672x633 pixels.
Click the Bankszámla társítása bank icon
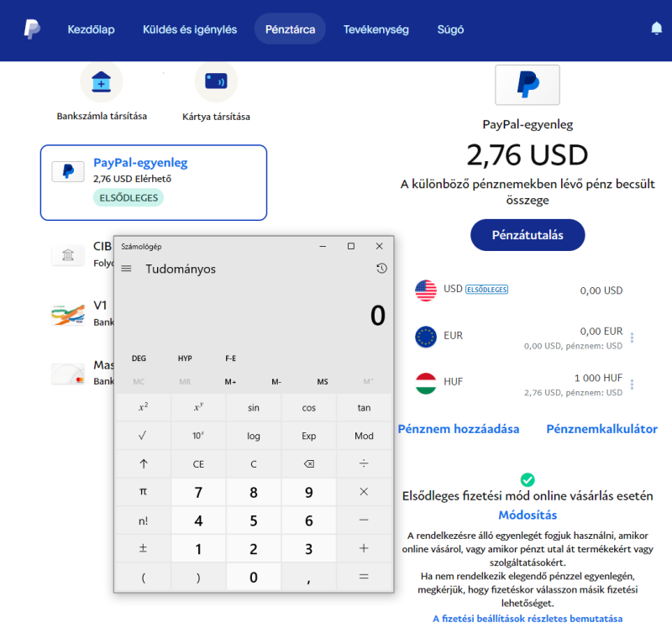(x=102, y=82)
